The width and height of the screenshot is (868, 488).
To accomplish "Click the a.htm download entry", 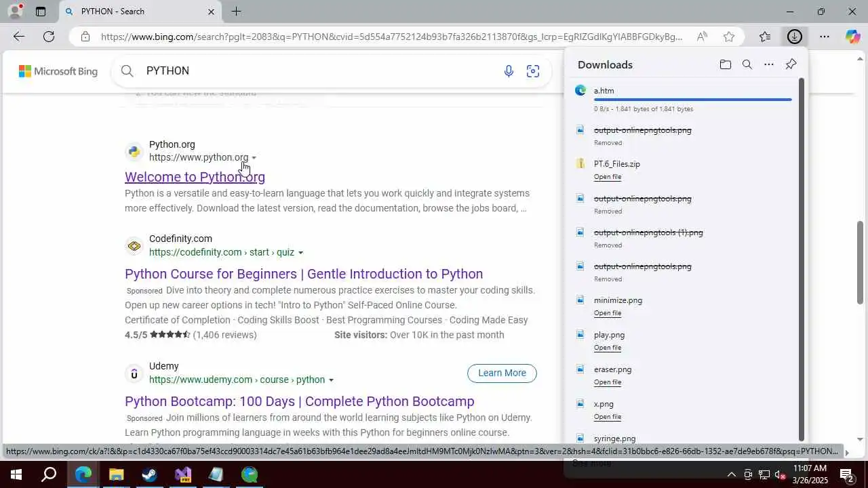I will (x=682, y=98).
